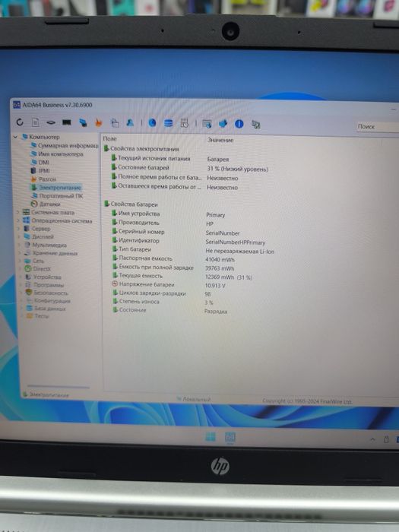Click the Свойства батареи group header

coord(131,204)
